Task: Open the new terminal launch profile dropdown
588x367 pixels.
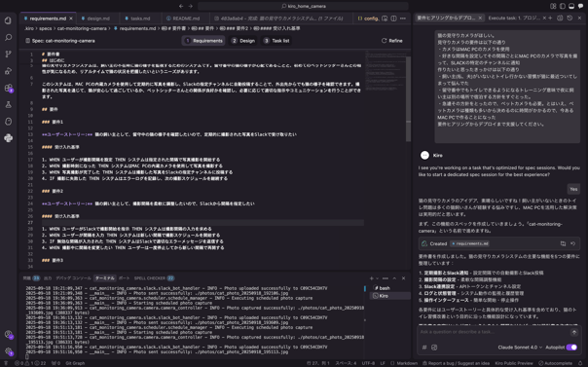Action: pos(378,278)
